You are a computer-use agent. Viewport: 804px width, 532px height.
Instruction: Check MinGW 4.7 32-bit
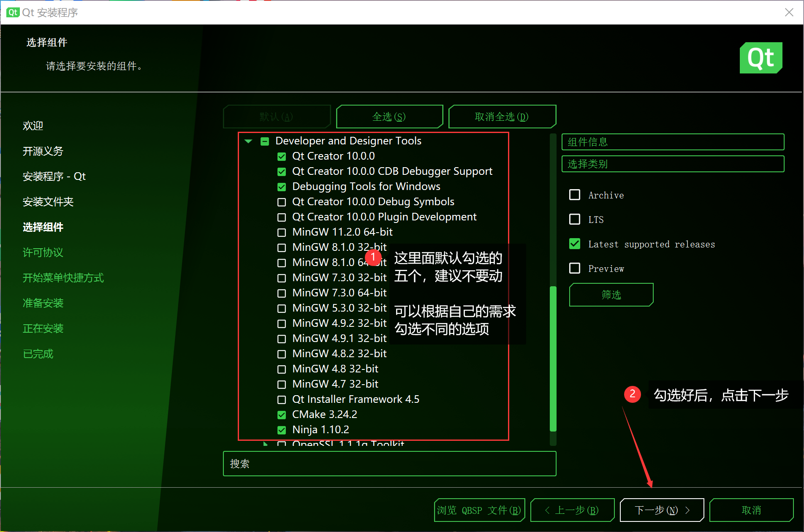click(x=282, y=384)
